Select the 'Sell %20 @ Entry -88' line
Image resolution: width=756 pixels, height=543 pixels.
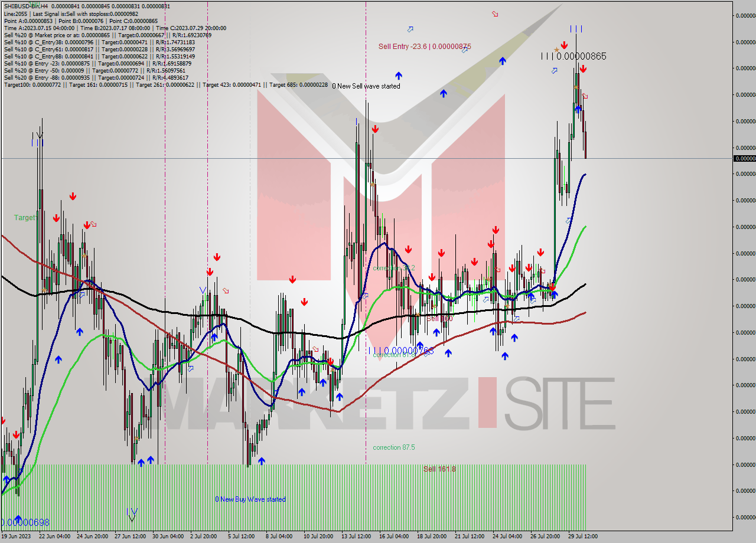click(96, 77)
